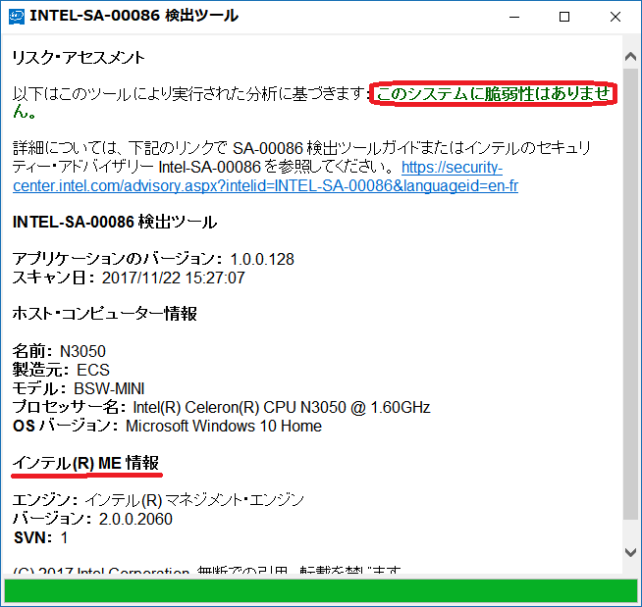The image size is (642, 607).
Task: Open the security-center.intel.com advisory link
Action: (x=265, y=186)
